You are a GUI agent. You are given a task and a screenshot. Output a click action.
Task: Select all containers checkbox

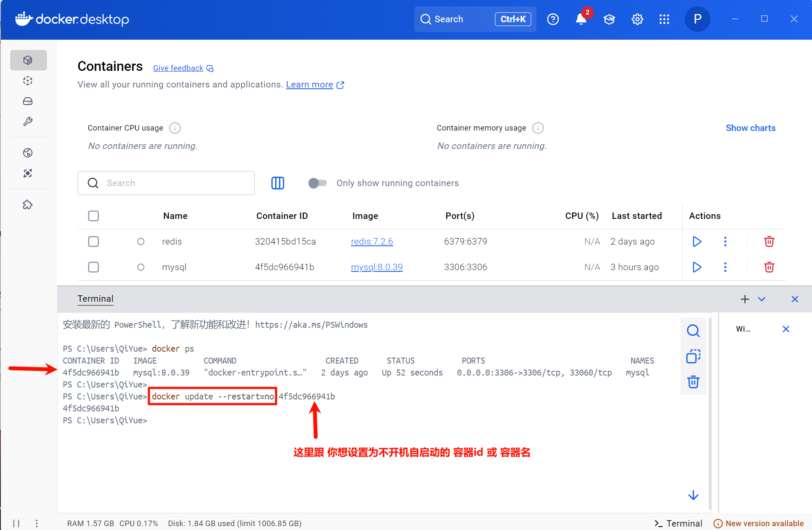[x=93, y=216]
